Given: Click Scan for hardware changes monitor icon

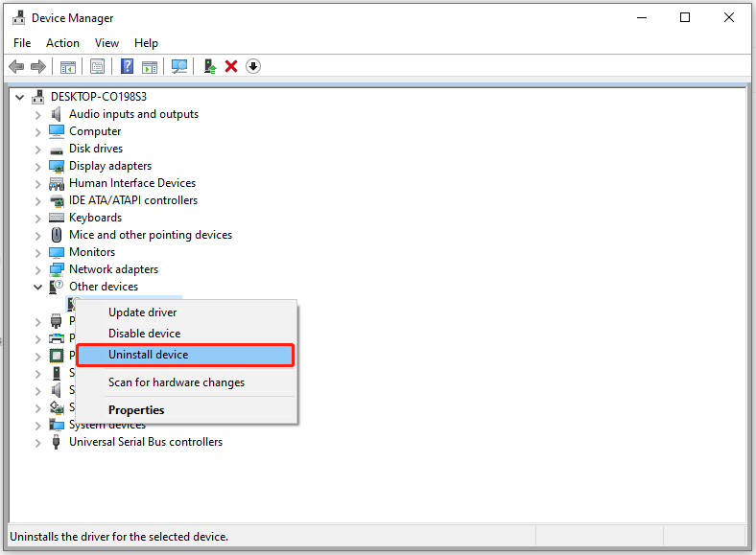Looking at the screenshot, I should [179, 66].
